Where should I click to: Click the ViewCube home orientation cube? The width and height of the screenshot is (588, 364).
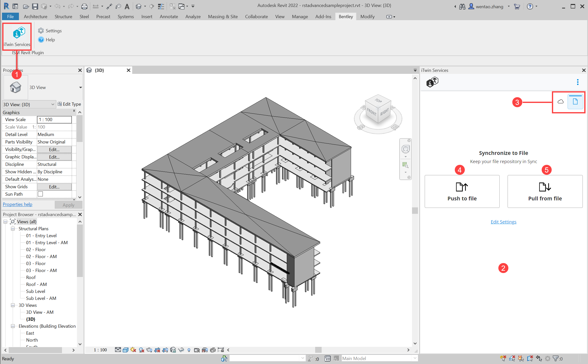click(378, 109)
